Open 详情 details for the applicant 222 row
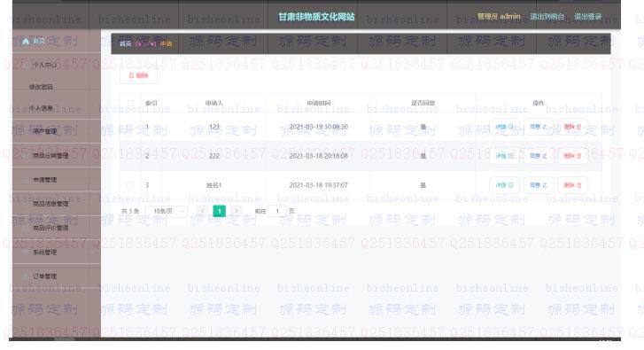 click(x=504, y=156)
